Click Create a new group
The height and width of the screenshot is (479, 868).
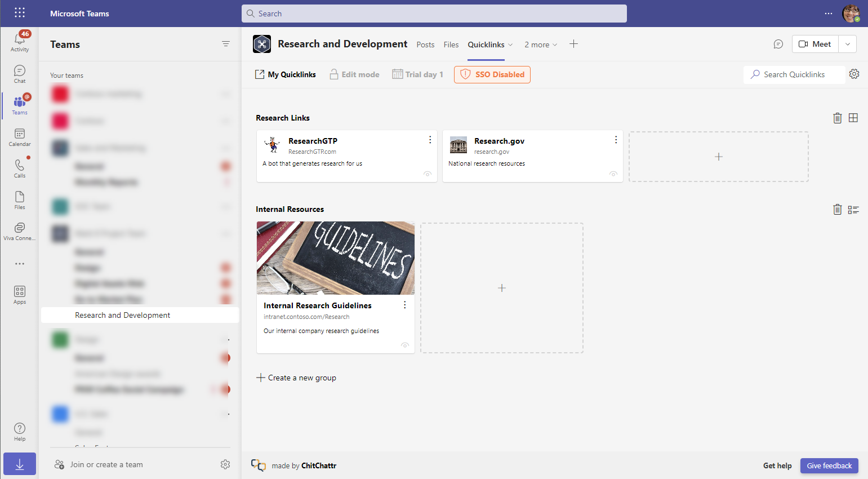click(296, 378)
